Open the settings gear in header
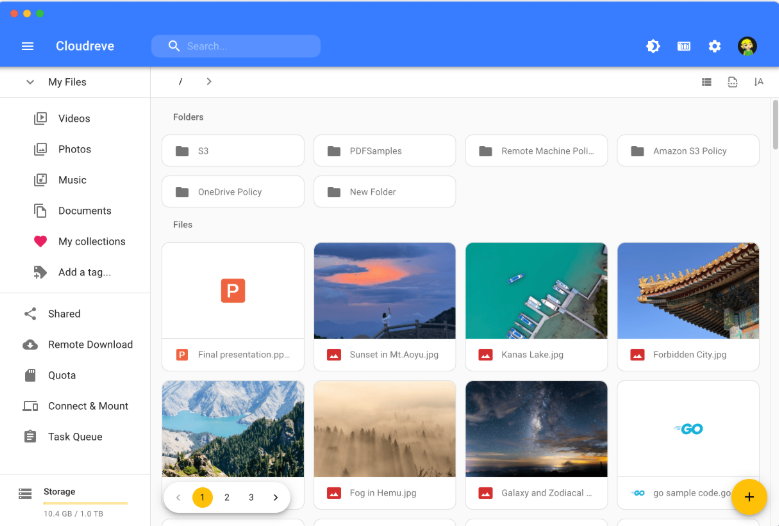779x526 pixels. [714, 46]
